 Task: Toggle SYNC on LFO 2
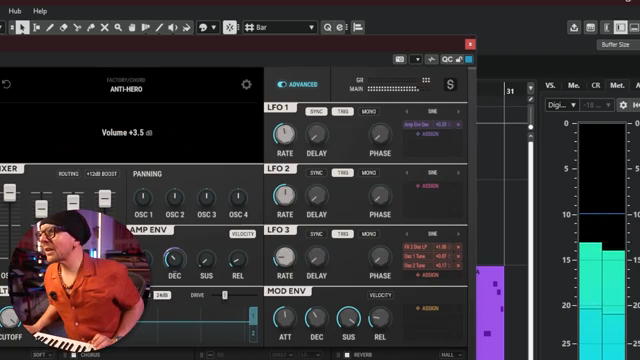[x=316, y=173]
